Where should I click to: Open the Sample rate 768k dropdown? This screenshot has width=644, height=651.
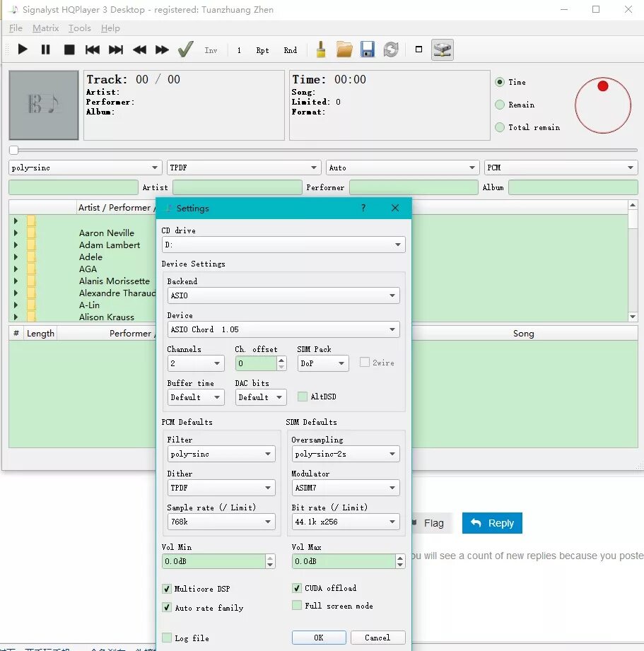[x=221, y=522]
